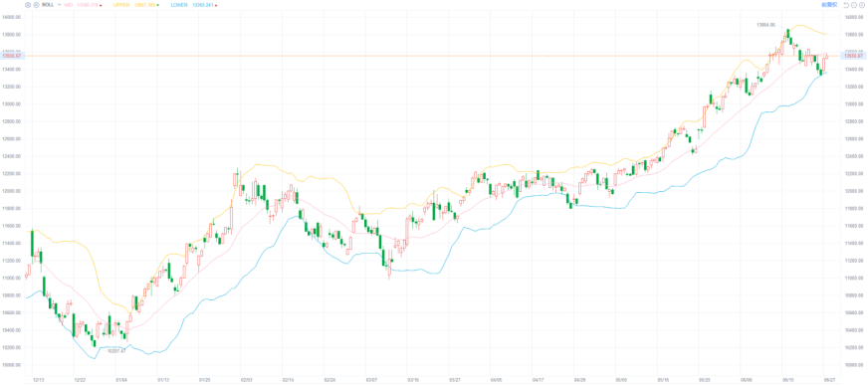Click the circular minus icon at top right
This screenshot has width=868, height=385.
[854, 5]
